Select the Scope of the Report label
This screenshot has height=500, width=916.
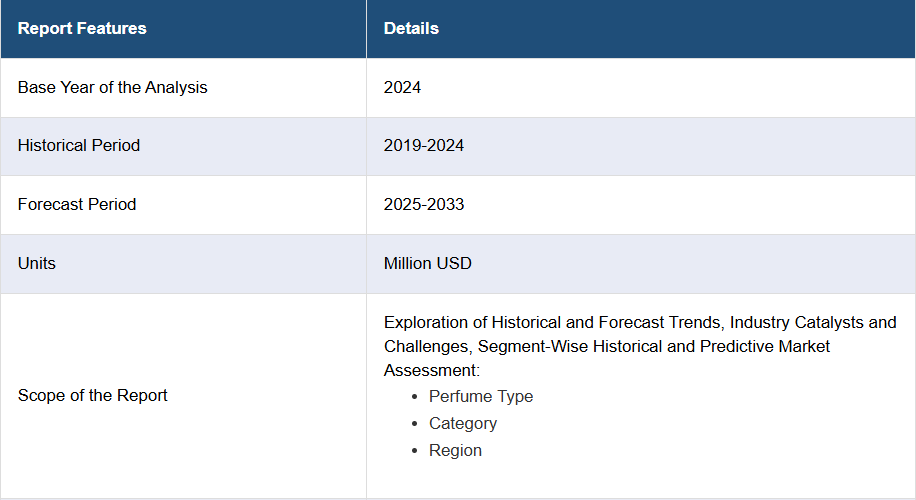click(x=92, y=395)
